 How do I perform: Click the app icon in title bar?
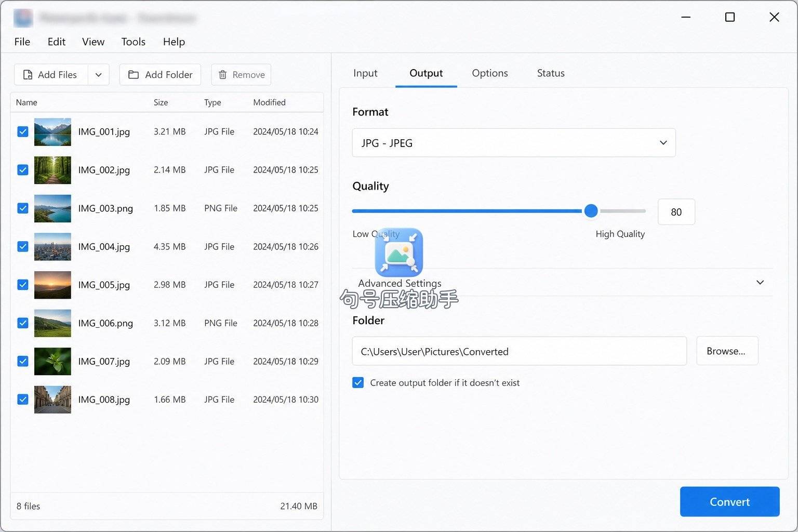point(23,18)
